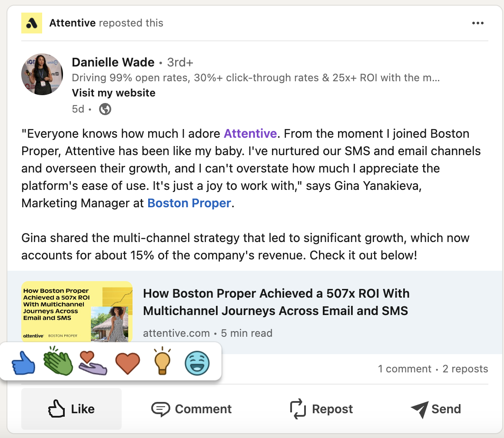504x438 pixels.
Task: Click the Attentive yellow logo icon
Action: click(32, 23)
